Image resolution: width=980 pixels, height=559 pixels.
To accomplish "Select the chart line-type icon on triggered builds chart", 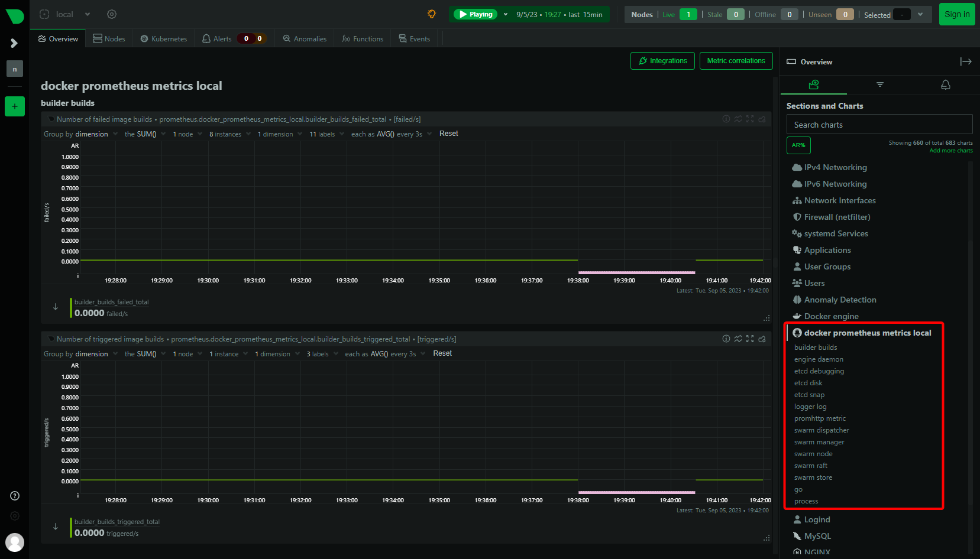I will pos(738,339).
